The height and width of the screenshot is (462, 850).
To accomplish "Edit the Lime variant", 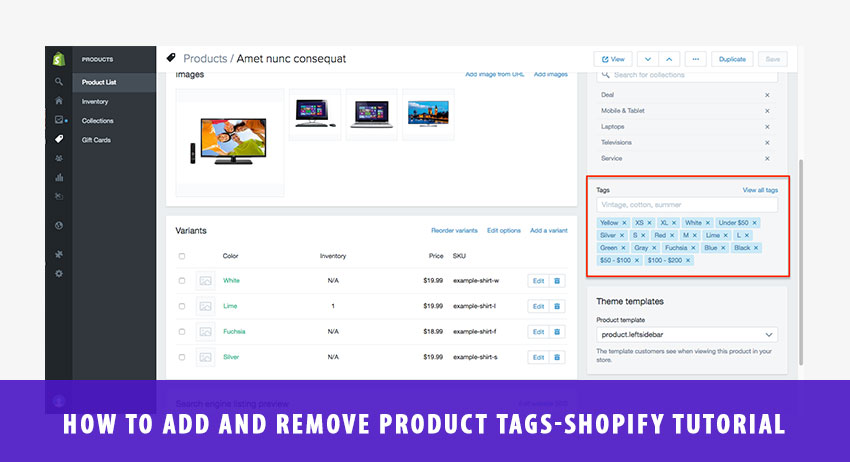I will (538, 306).
